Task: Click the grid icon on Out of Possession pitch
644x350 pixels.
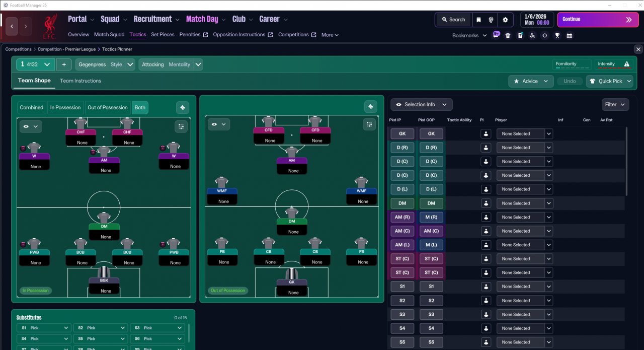Action: [x=369, y=124]
